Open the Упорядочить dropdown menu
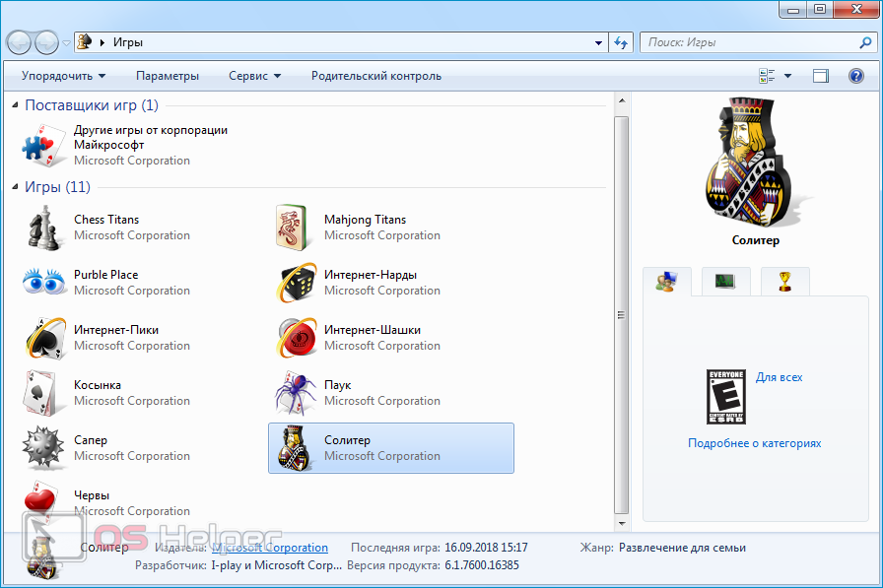 (63, 76)
